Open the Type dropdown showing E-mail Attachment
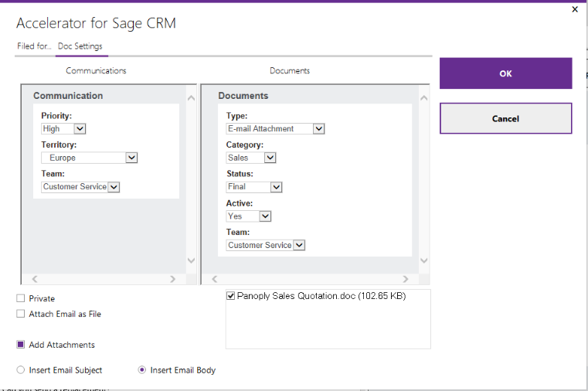588x391 pixels. 275,128
